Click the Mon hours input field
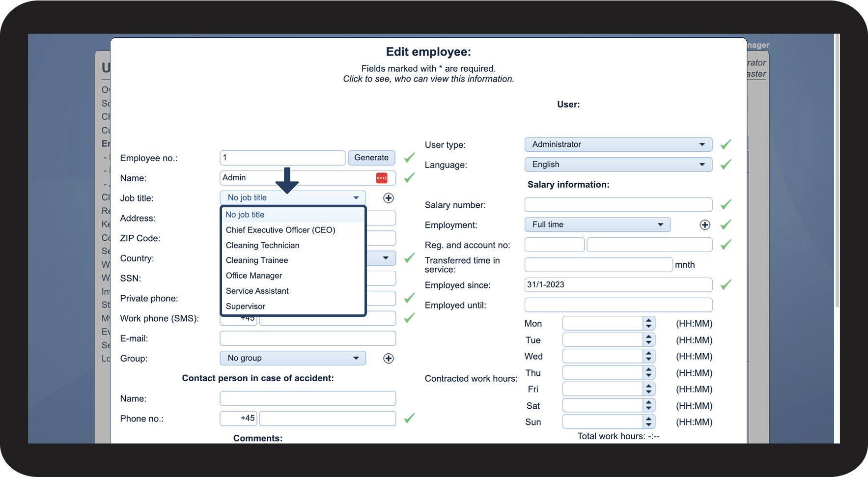This screenshot has width=868, height=477. click(603, 323)
